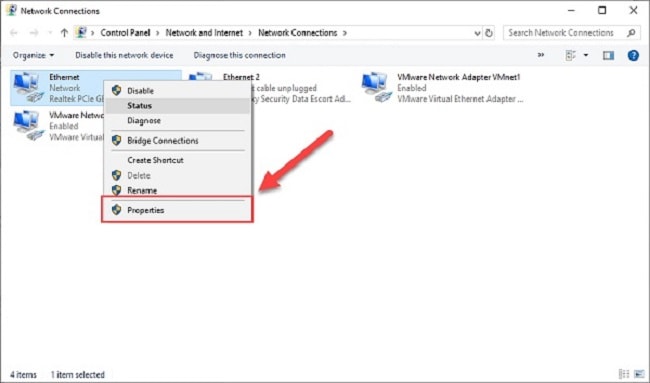Viewport: 650px width, 383px height.
Task: Select VMware Network Adapter VMnet1 name
Action: click(458, 77)
